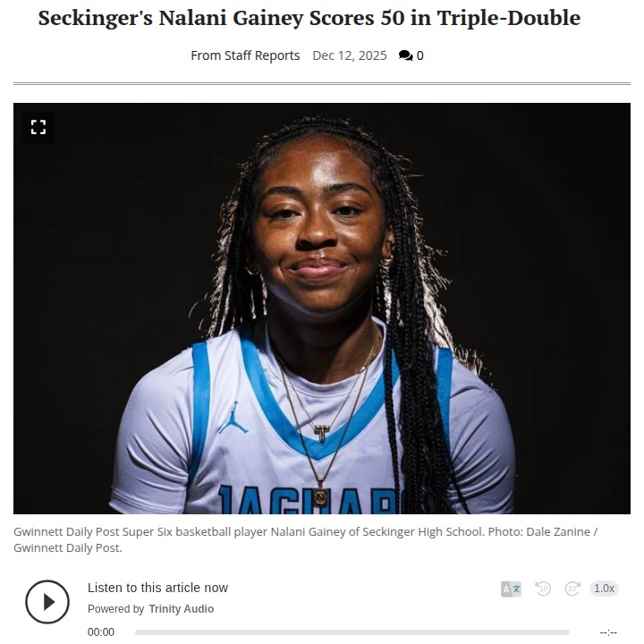Expand the photo to fullscreen

(x=38, y=127)
